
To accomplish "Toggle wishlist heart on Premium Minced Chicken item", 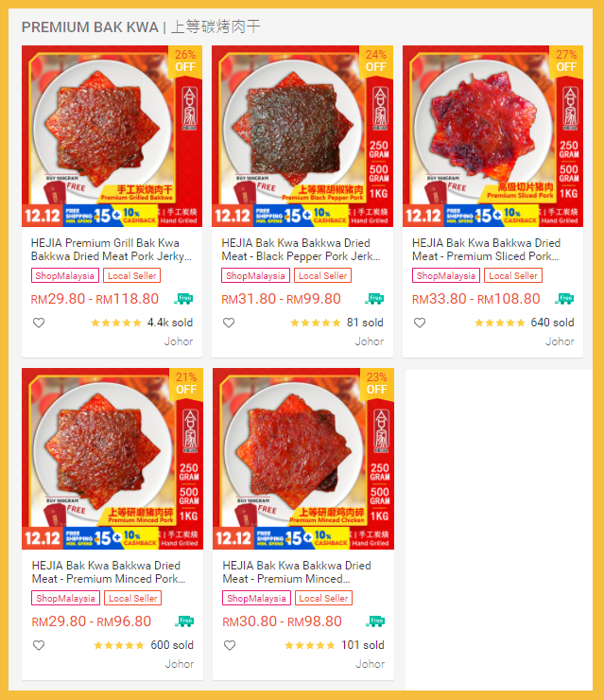I will point(230,645).
